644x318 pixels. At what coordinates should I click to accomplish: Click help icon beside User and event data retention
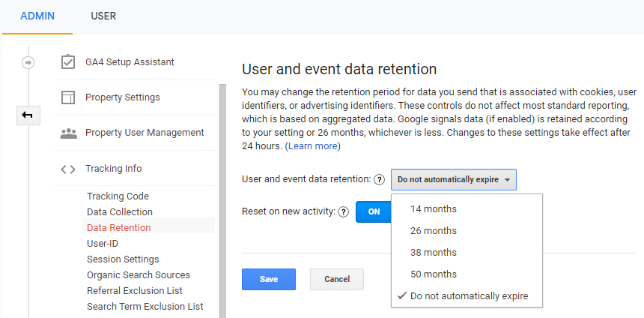[x=380, y=180]
